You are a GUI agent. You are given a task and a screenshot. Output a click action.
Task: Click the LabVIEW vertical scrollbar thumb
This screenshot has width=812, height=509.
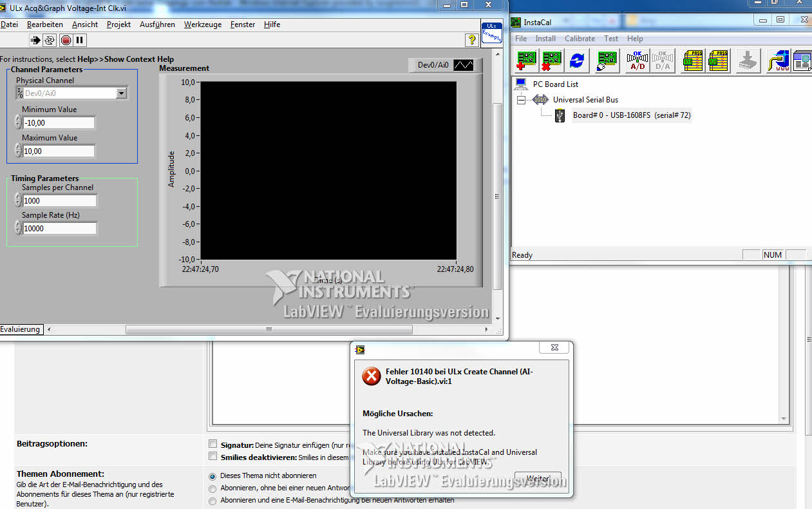[x=497, y=197]
